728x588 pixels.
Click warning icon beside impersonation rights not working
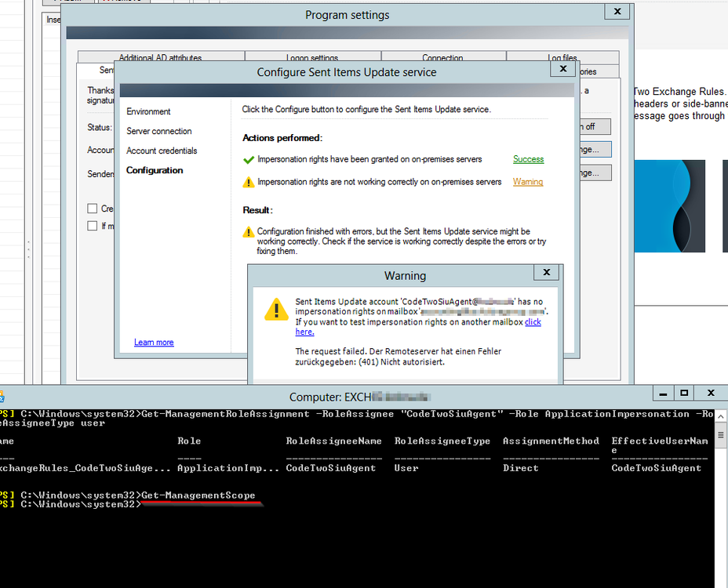coord(249,183)
